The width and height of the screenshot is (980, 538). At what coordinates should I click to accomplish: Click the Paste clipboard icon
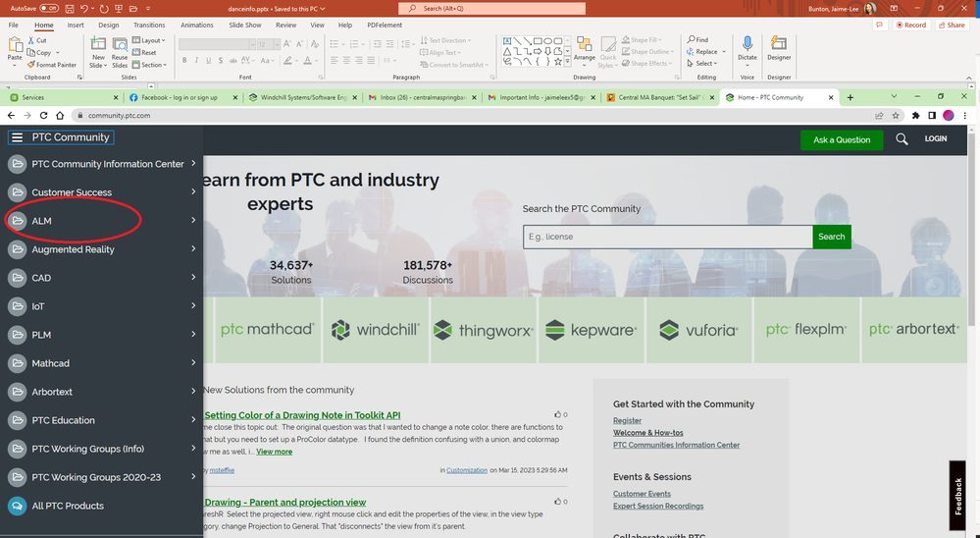15,47
